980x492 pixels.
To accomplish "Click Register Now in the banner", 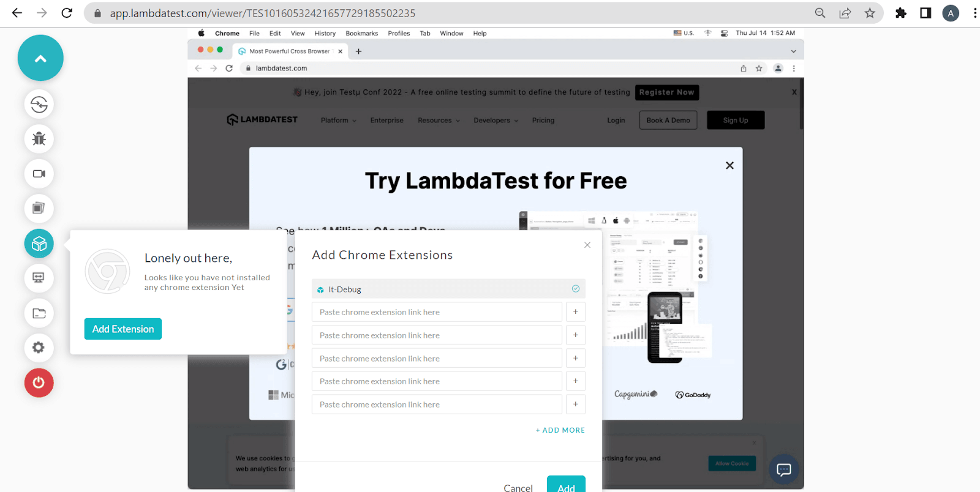I will click(x=667, y=92).
